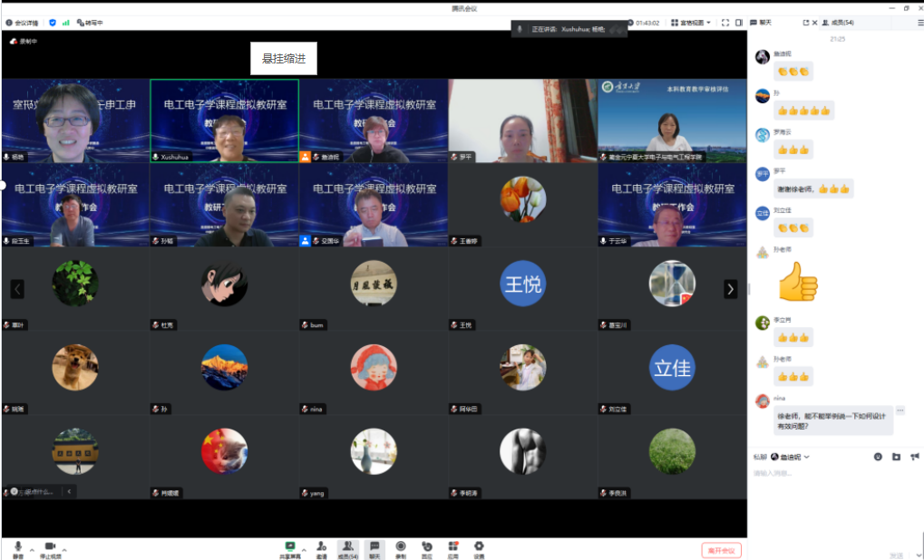
Task: Open the private chat recipient dropdown
Action: click(790, 457)
